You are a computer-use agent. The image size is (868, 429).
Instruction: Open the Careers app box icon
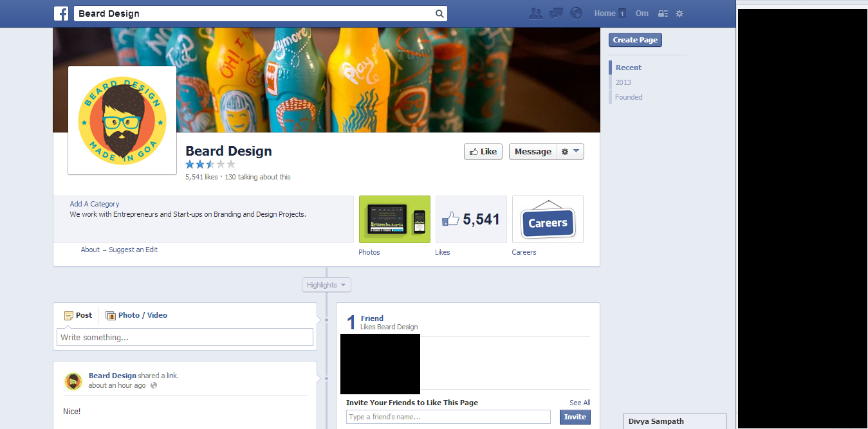click(548, 219)
